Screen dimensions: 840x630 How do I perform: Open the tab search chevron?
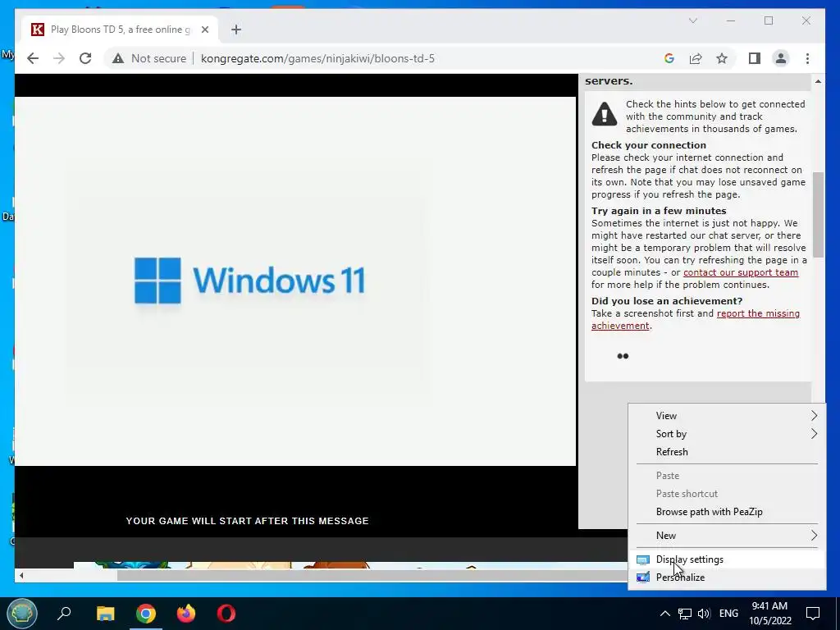[692, 21]
